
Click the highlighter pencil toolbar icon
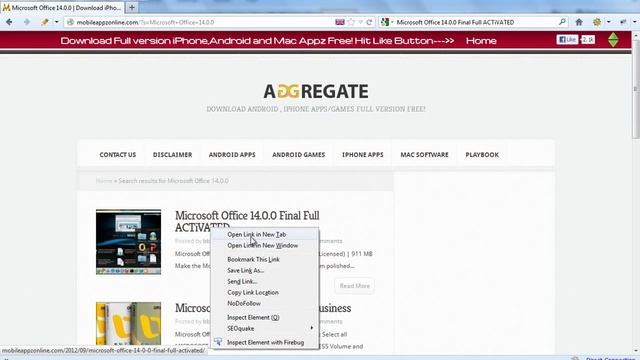coord(44,22)
